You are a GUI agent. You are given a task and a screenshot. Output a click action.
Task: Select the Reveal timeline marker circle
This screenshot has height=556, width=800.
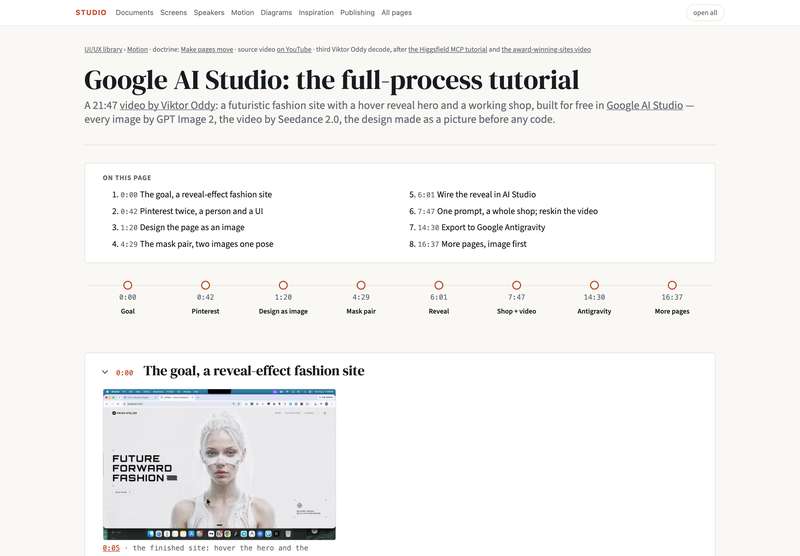tap(439, 285)
